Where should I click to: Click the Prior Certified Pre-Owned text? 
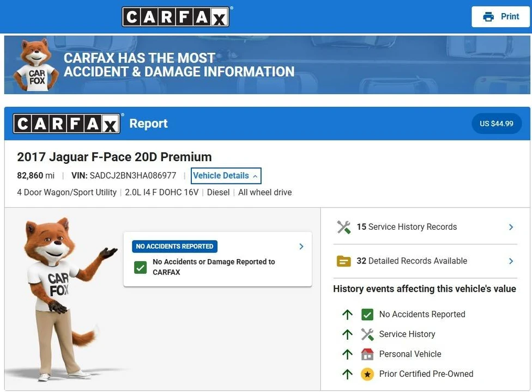[x=426, y=373]
